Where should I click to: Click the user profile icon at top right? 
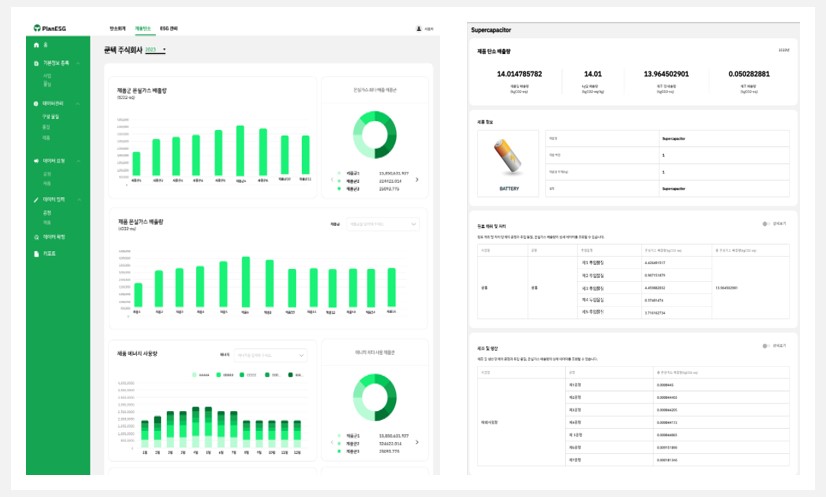coord(418,30)
